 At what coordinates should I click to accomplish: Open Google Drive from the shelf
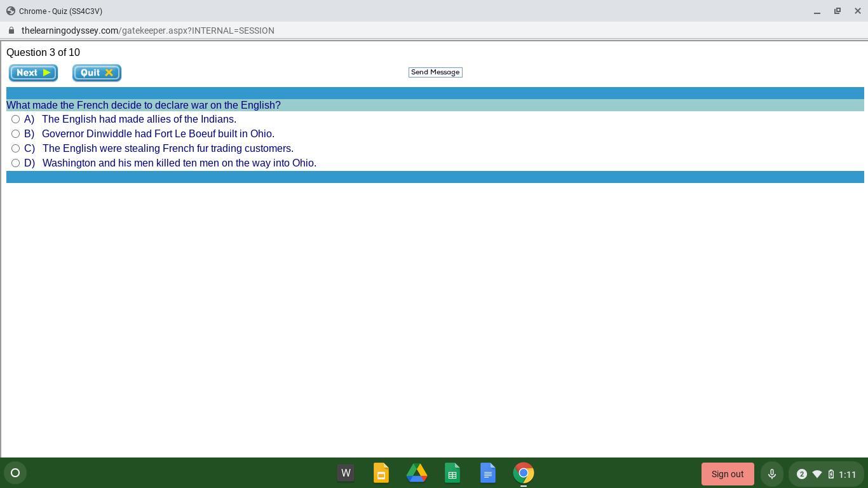[x=417, y=473]
